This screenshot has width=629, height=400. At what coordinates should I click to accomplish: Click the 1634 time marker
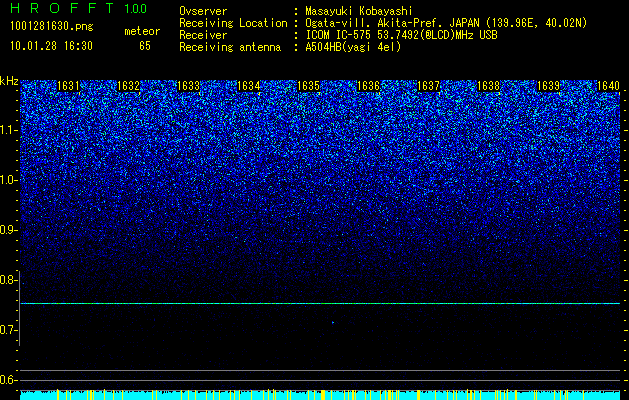coord(248,86)
